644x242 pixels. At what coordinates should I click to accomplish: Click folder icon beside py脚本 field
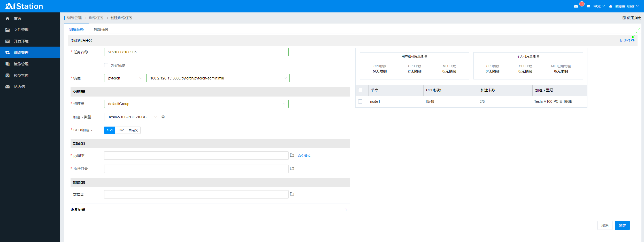pyautogui.click(x=292, y=155)
